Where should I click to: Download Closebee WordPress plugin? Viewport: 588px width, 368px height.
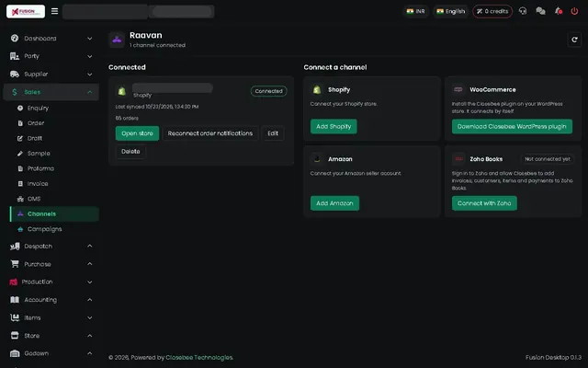pos(512,127)
